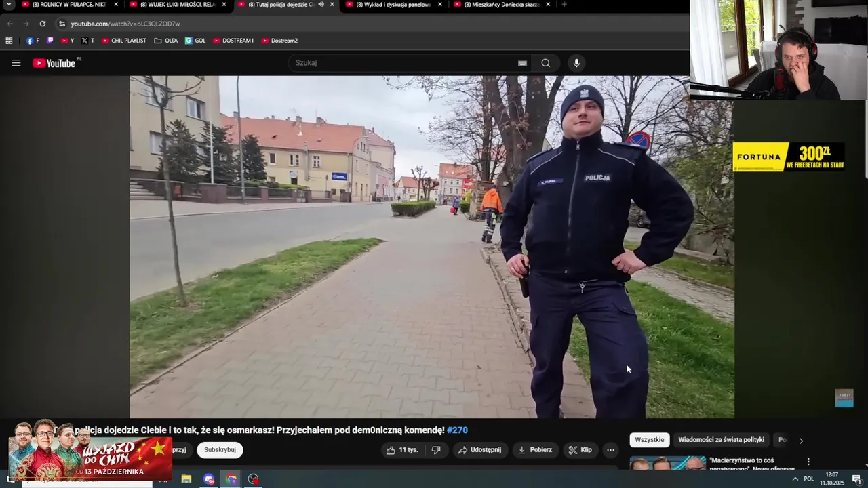Screen dimensions: 868x488
Task: Open the Twitch bookmark icon
Action: coord(50,41)
